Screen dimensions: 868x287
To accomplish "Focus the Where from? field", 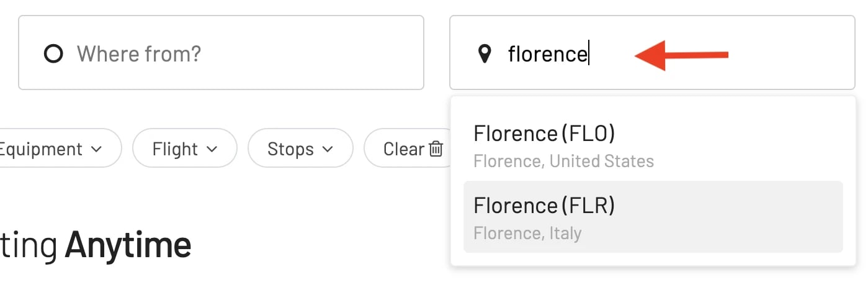I will pos(221,53).
